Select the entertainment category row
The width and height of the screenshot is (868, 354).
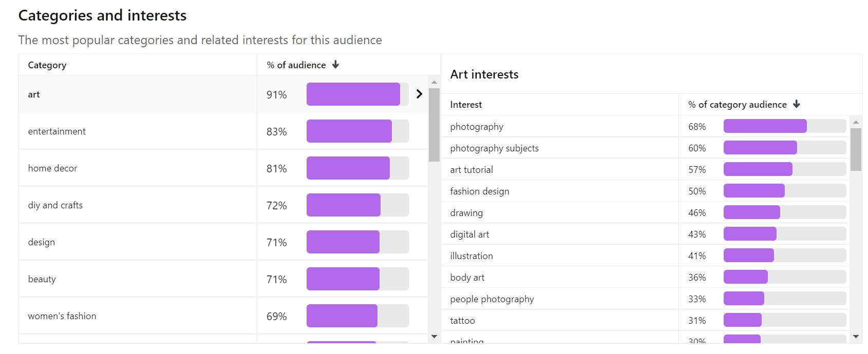pos(57,131)
